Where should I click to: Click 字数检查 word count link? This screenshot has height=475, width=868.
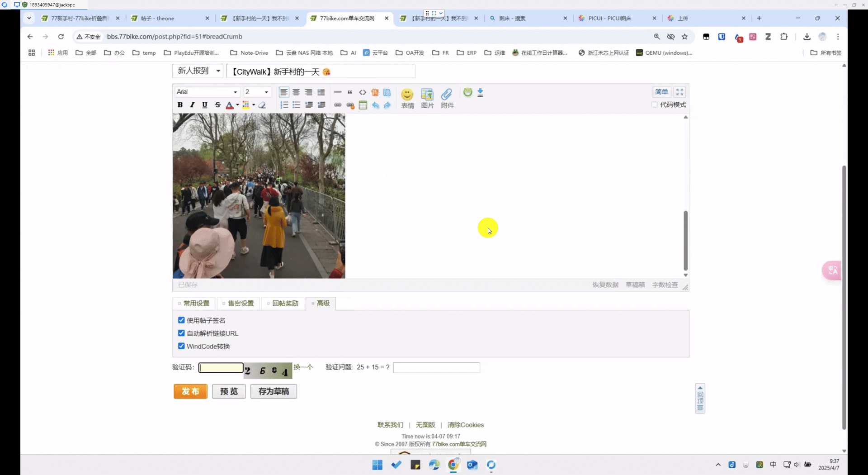[x=665, y=285]
